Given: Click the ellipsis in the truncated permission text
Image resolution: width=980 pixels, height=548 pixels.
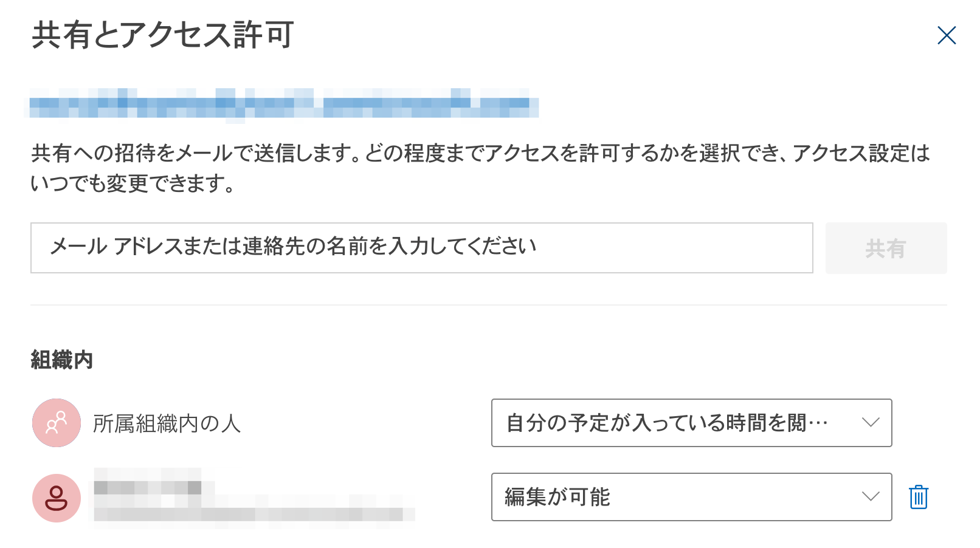Looking at the screenshot, I should coord(818,423).
